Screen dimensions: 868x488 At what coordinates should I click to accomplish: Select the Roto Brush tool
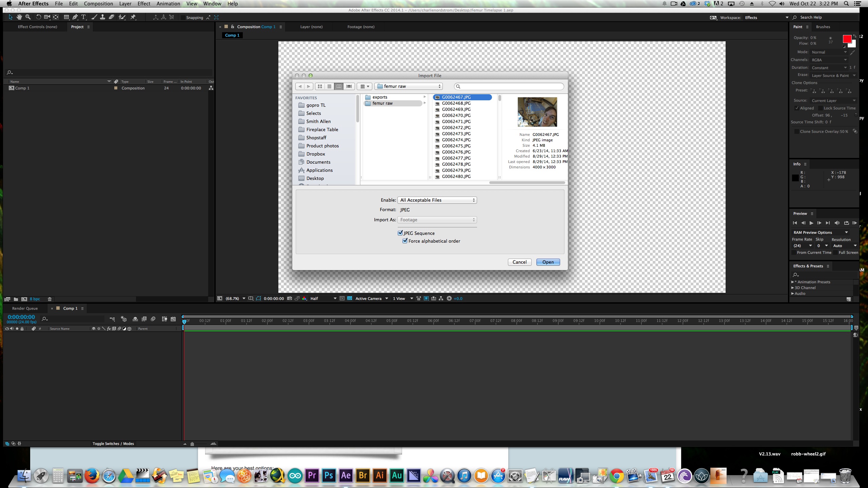click(122, 17)
